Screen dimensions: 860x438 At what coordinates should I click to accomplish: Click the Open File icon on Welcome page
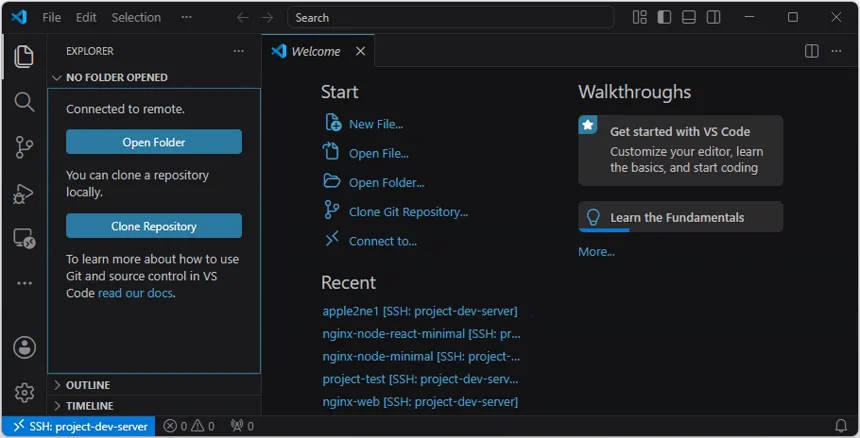coord(331,151)
